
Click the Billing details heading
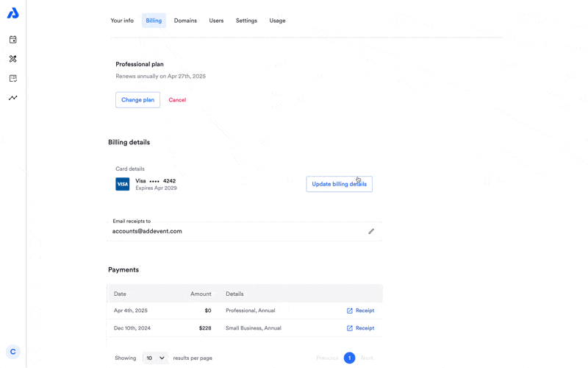(129, 142)
